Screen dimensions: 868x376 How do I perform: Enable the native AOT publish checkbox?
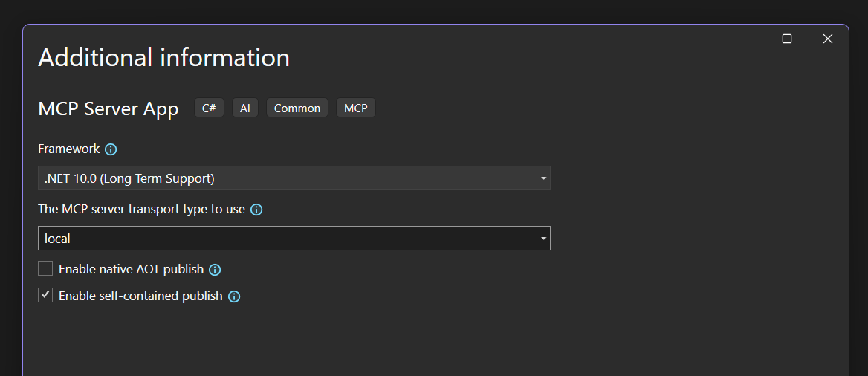[45, 269]
